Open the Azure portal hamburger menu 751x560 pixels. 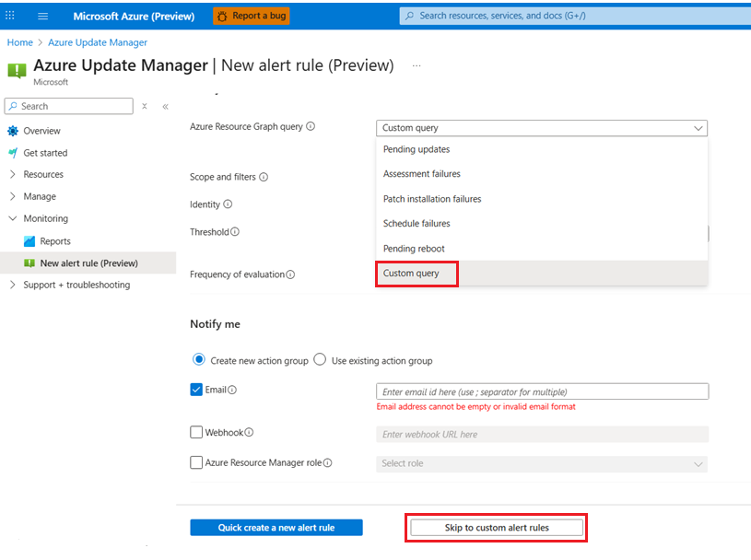point(42,16)
